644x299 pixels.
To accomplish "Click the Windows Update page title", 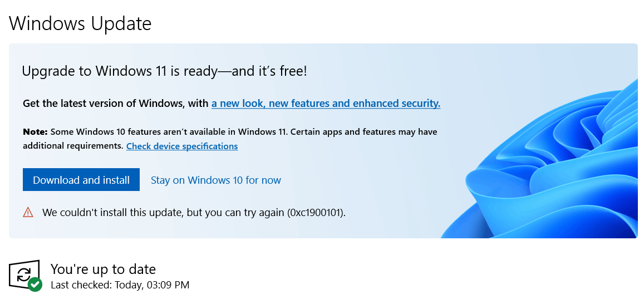I will click(x=80, y=23).
